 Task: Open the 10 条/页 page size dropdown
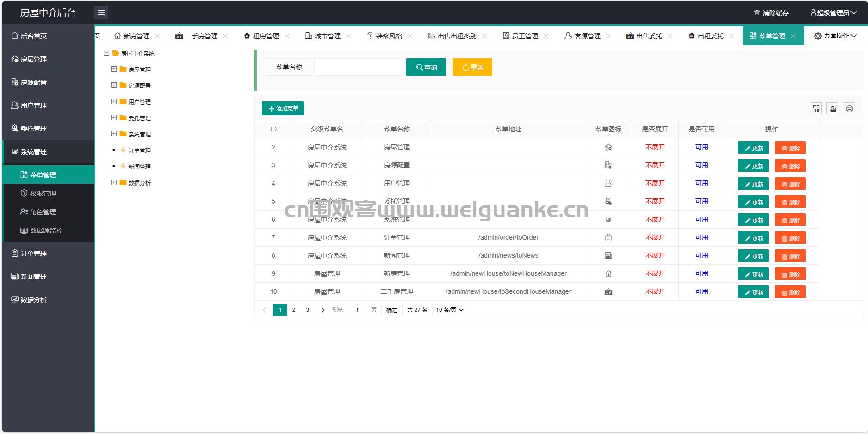click(x=448, y=310)
